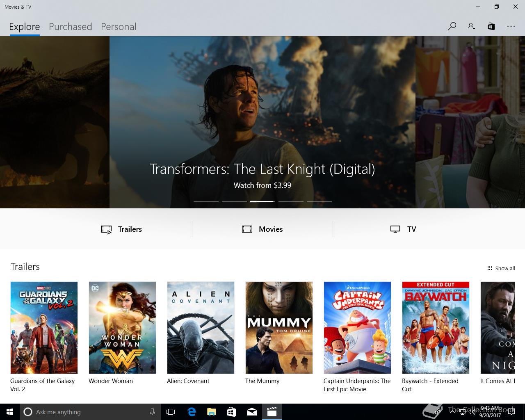Select the Movies film strip icon
The image size is (525, 420).
coord(247,229)
